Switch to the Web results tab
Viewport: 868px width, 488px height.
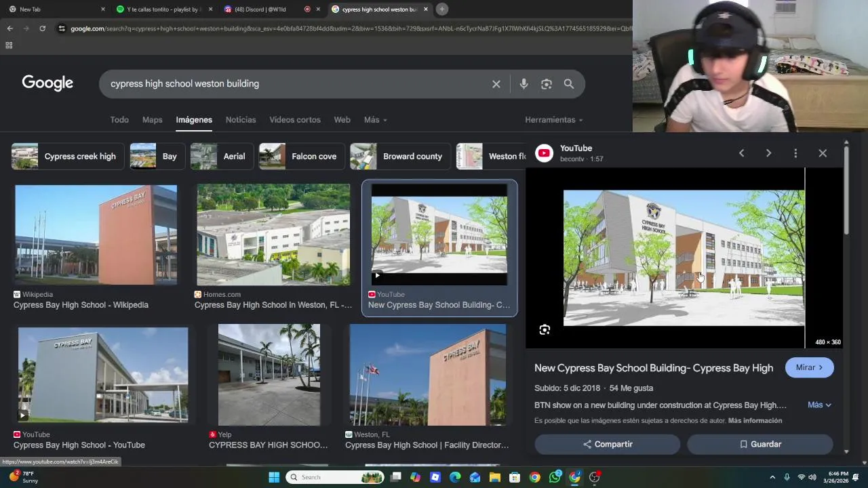coord(342,120)
